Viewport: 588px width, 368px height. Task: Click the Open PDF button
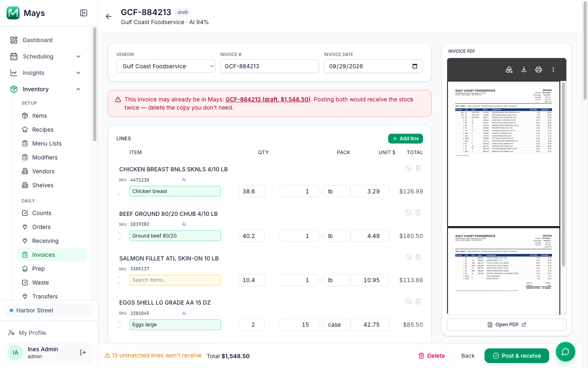click(x=507, y=325)
